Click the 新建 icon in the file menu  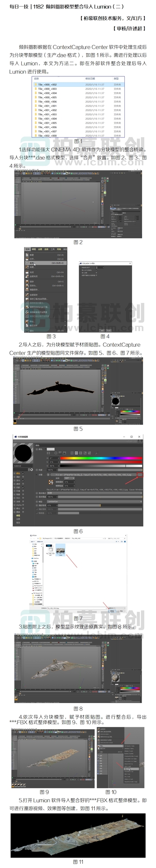27,255
